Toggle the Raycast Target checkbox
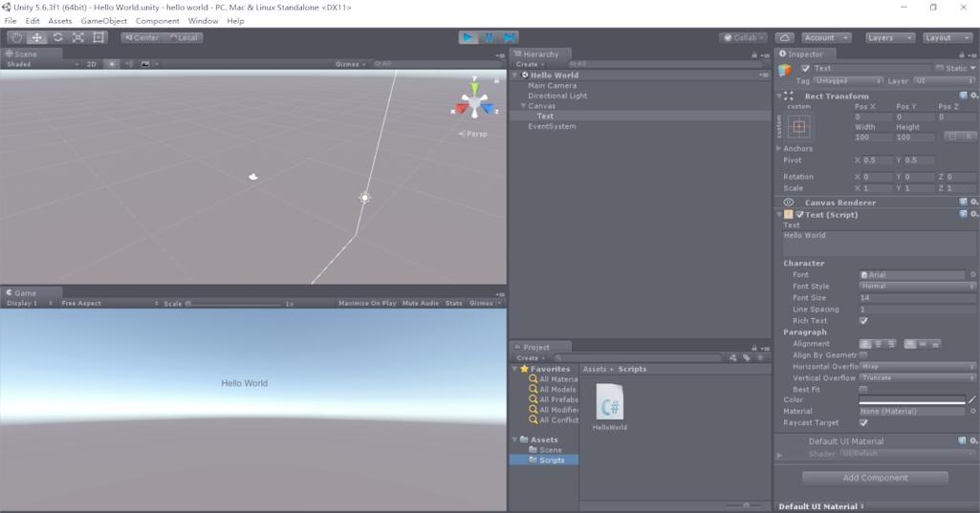Screen dimensions: 980x513 (863, 422)
